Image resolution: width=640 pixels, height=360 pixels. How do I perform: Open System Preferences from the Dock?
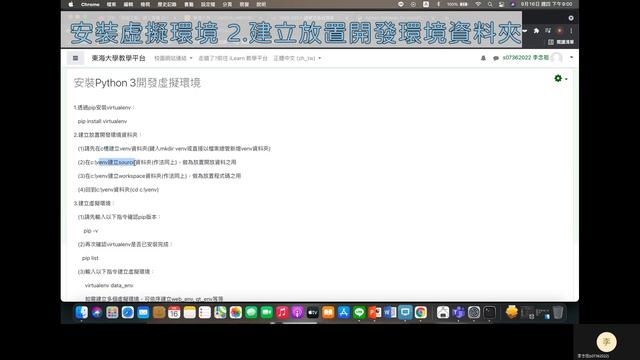[474, 313]
